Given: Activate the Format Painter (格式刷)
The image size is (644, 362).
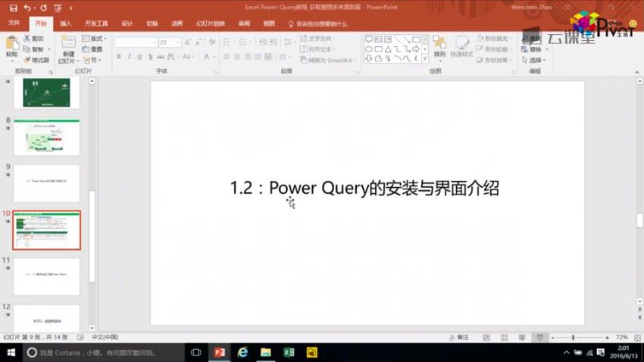Looking at the screenshot, I should click(36, 61).
